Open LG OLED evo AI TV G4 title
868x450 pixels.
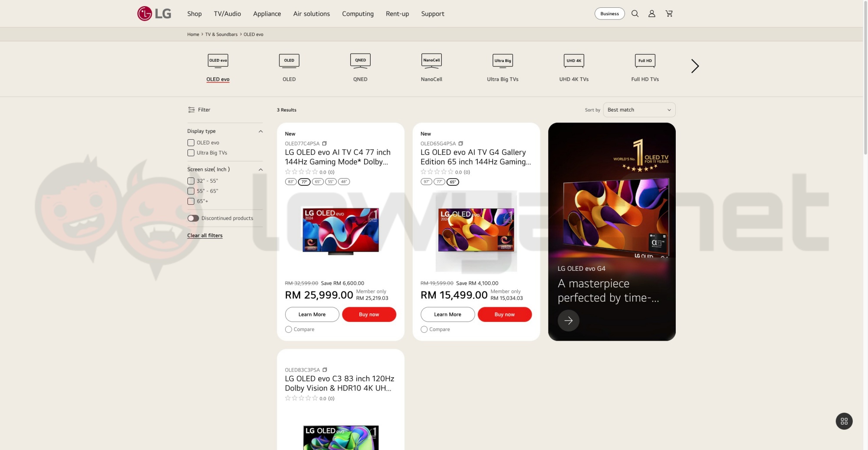pyautogui.click(x=476, y=157)
